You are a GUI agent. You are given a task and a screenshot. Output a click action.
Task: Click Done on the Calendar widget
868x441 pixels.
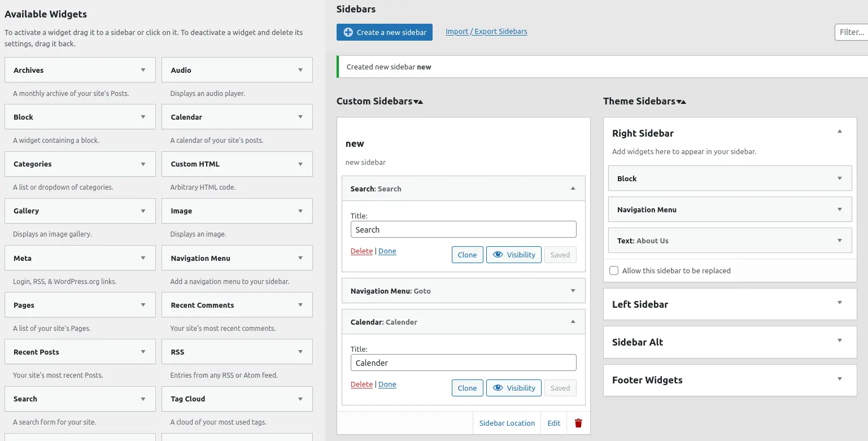387,384
